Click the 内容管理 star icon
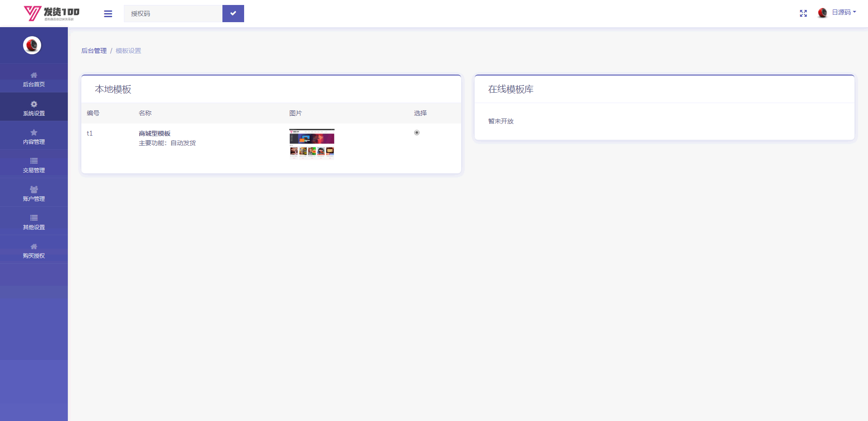This screenshot has height=421, width=868. pyautogui.click(x=34, y=132)
